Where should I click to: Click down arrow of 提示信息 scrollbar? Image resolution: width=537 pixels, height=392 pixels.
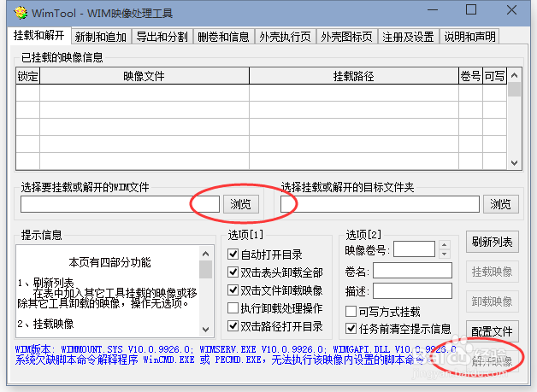[205, 330]
